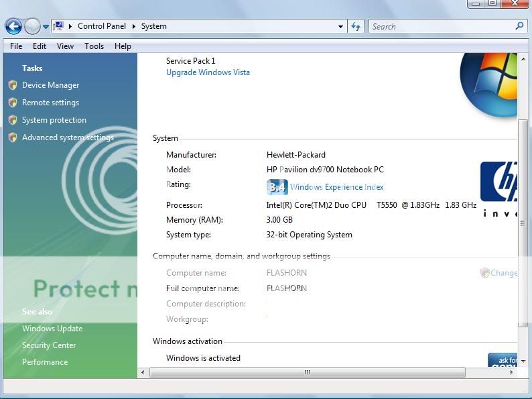Click the shield icon beside Change

(485, 273)
